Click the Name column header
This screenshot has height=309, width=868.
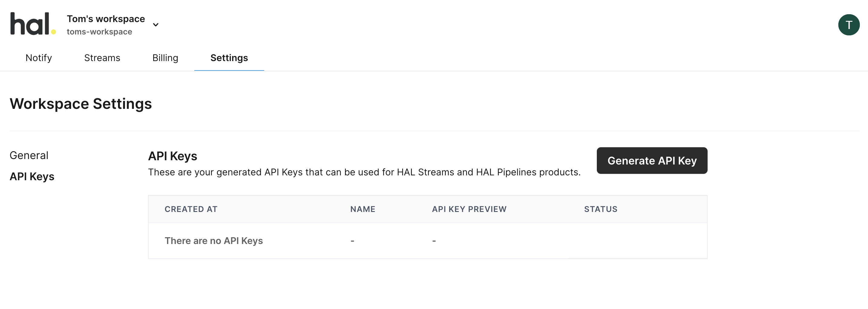coord(363,209)
